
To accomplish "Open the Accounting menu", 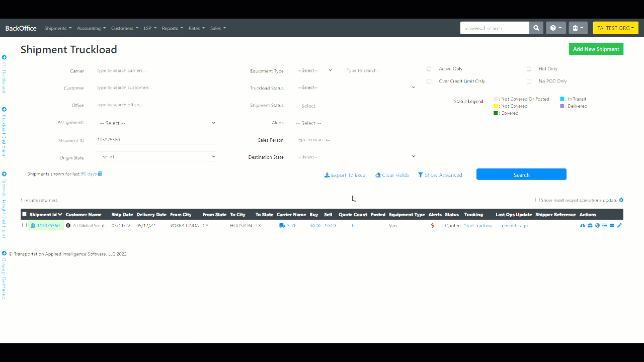I will [91, 29].
